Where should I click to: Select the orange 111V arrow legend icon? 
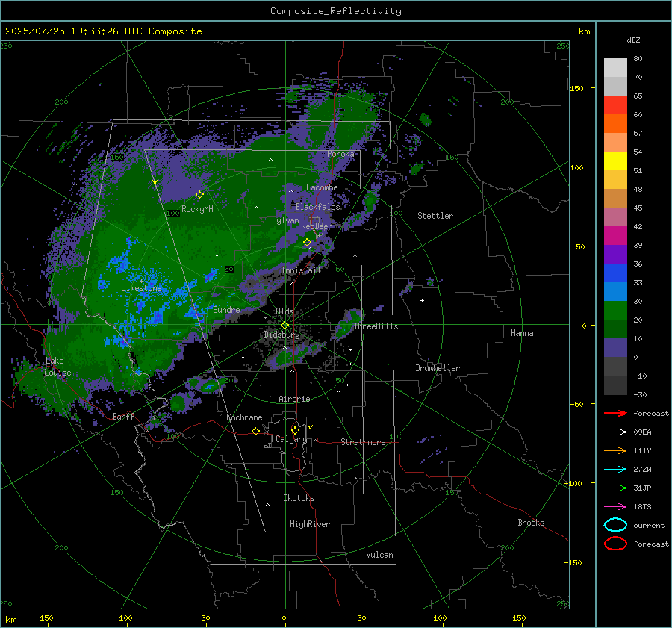coord(615,450)
